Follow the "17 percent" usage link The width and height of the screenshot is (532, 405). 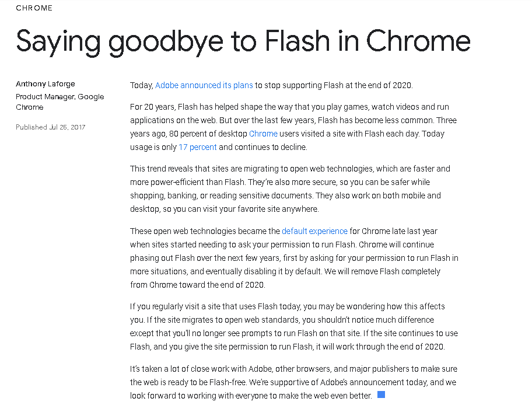coord(198,147)
